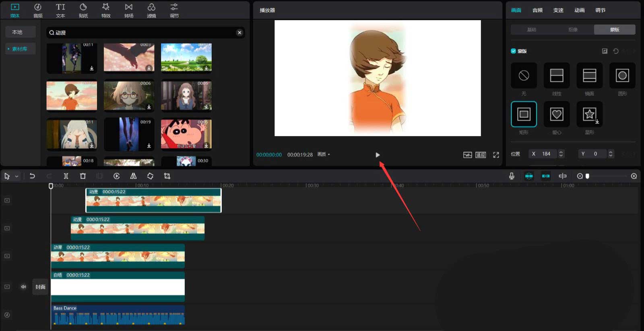Open the right panel 调节 tab
The width and height of the screenshot is (644, 331).
click(x=600, y=10)
